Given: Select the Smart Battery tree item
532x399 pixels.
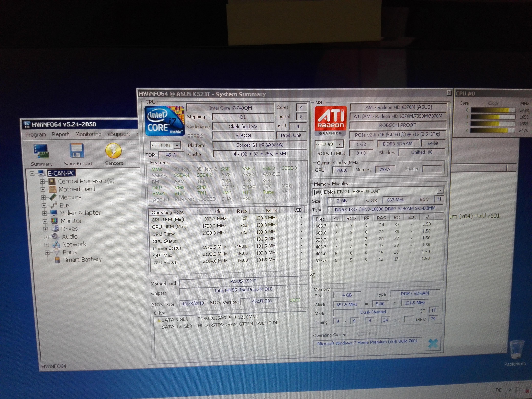Looking at the screenshot, I should tap(82, 260).
